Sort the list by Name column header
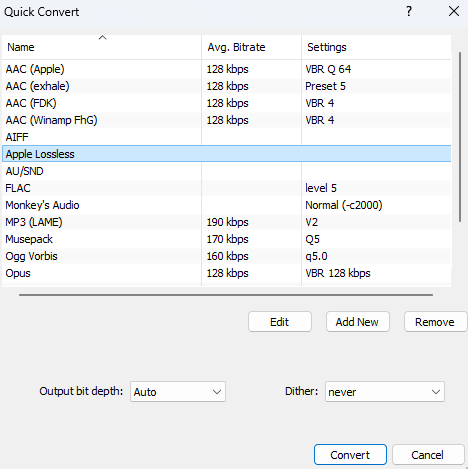Screen dimensions: 468x469 pos(102,47)
